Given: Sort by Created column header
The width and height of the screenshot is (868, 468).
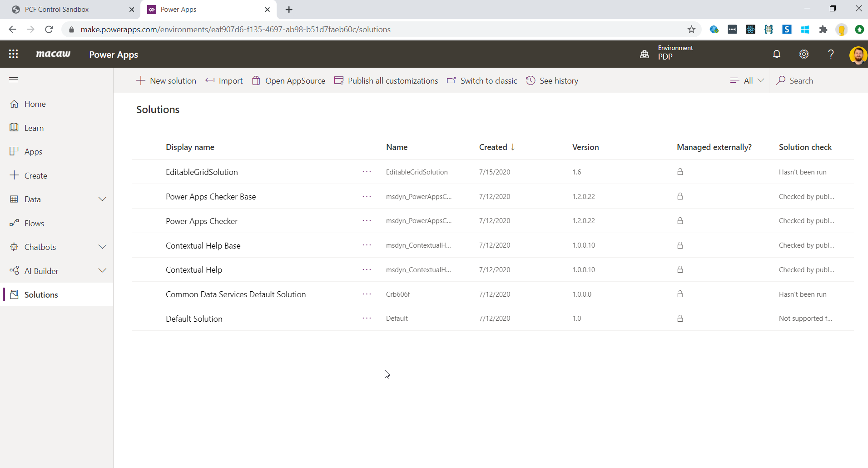Looking at the screenshot, I should [497, 147].
